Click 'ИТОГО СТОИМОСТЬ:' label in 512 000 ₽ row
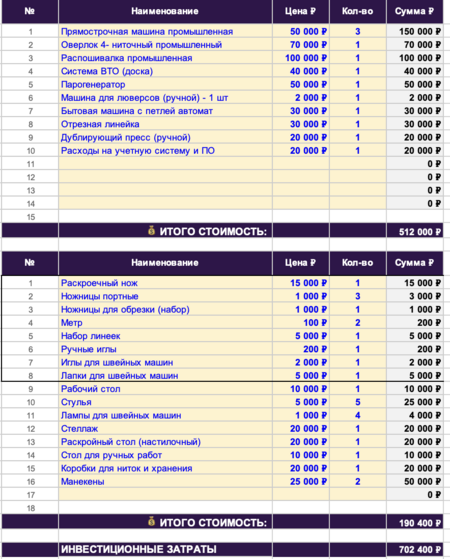 click(213, 232)
